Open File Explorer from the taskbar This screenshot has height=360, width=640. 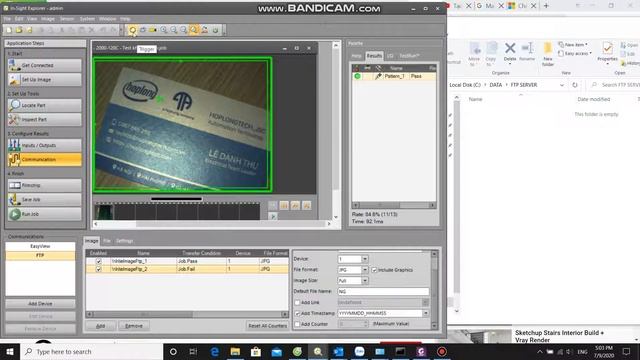point(235,351)
